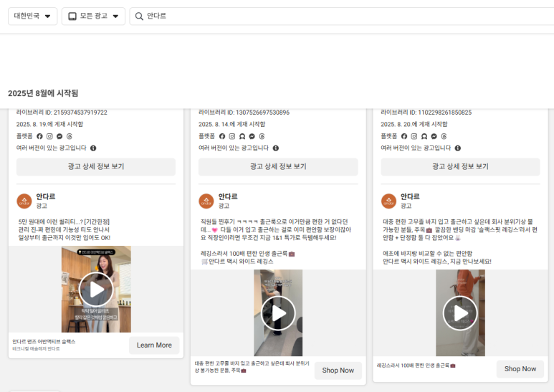554x392 pixels.
Task: Click Messenger platform icon in 2025. 8. 20 ad
Action: (x=434, y=136)
